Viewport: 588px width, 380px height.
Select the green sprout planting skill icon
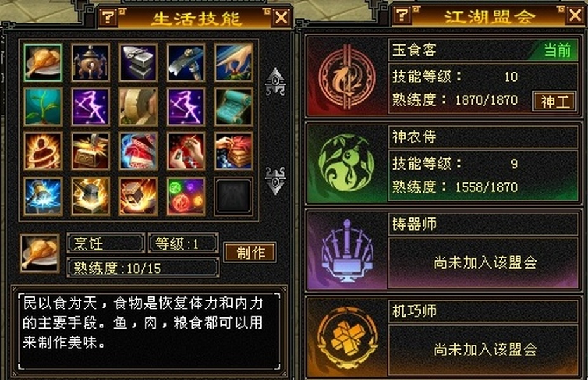(42, 107)
